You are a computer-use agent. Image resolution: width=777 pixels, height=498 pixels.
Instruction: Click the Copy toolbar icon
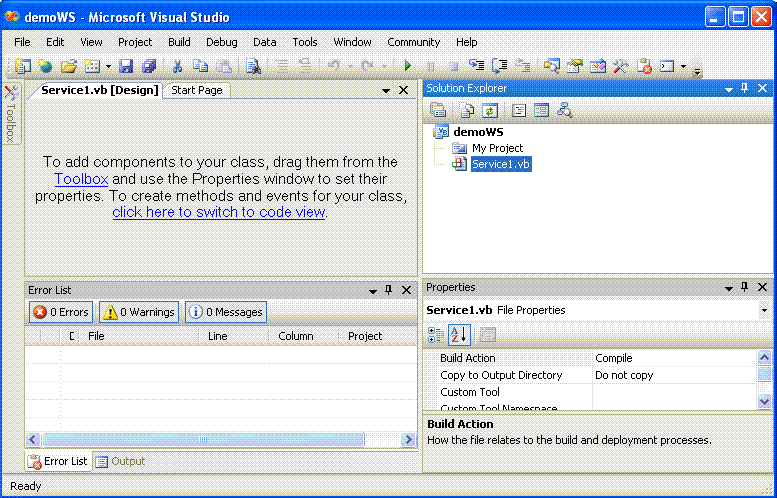[x=200, y=66]
